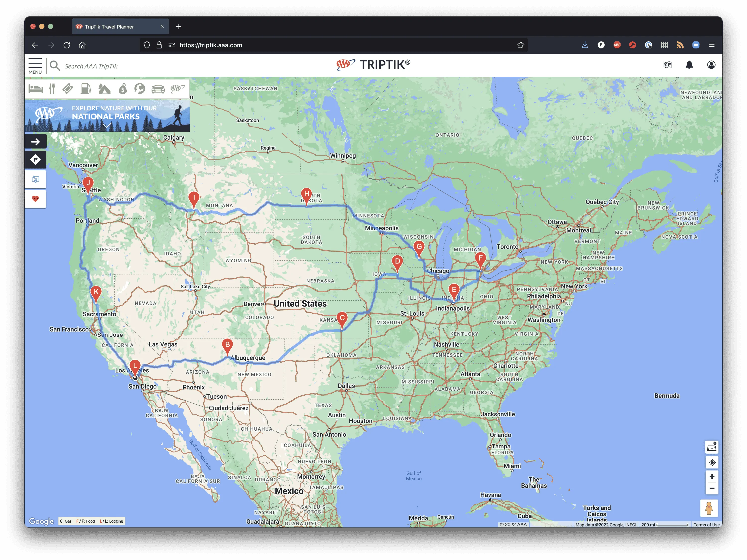747x560 pixels.
Task: Open favorites red heart button
Action: pos(35,199)
